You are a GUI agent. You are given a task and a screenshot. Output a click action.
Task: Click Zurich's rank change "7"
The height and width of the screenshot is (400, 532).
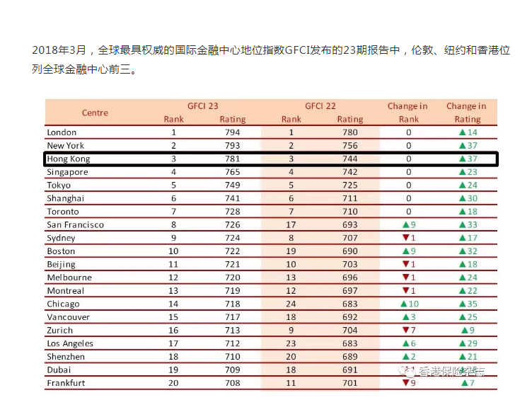click(409, 331)
